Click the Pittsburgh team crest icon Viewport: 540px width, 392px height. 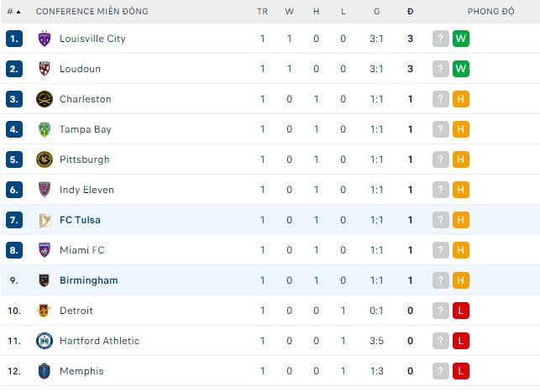pyautogui.click(x=45, y=159)
